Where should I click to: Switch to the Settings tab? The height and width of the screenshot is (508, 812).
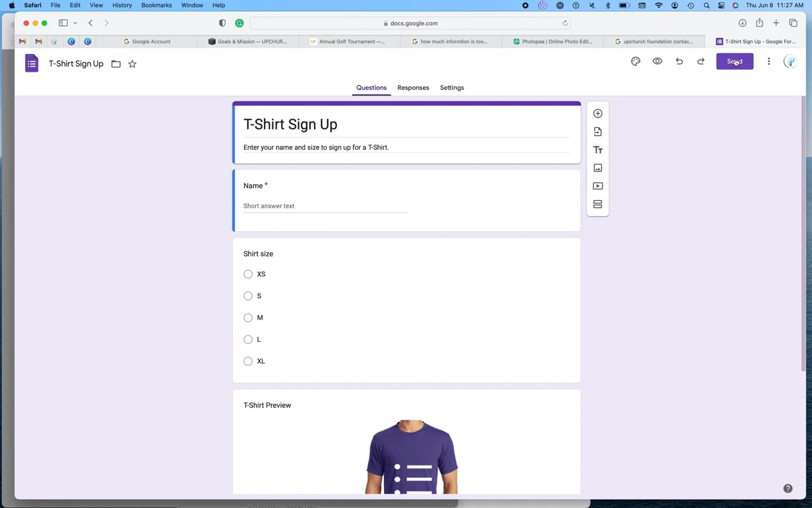coord(452,88)
